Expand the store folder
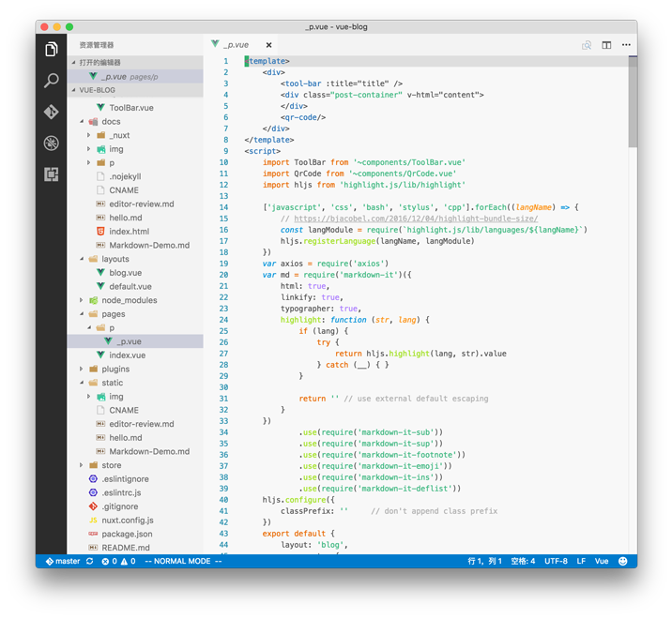Screen dimensions: 672x619 point(82,465)
